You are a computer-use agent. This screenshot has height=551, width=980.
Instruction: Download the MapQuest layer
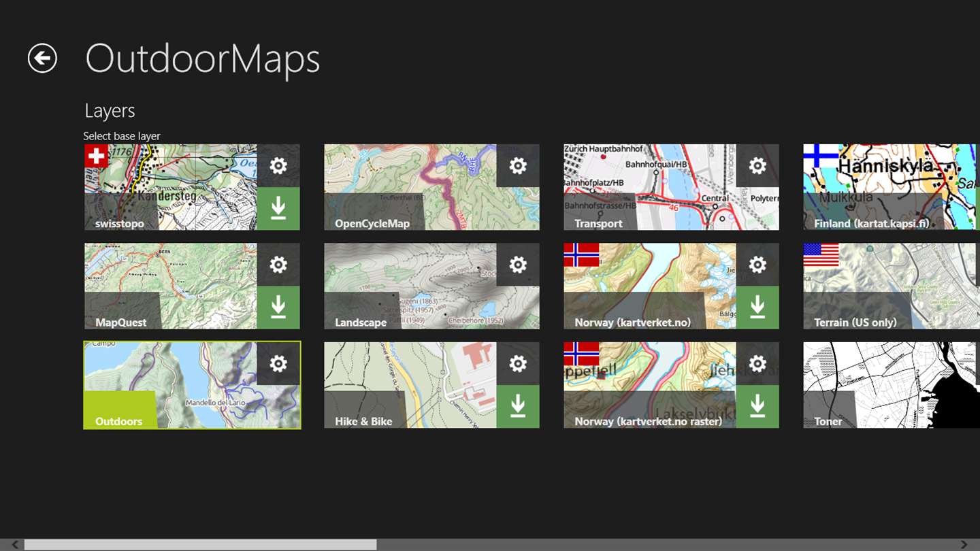(x=278, y=307)
